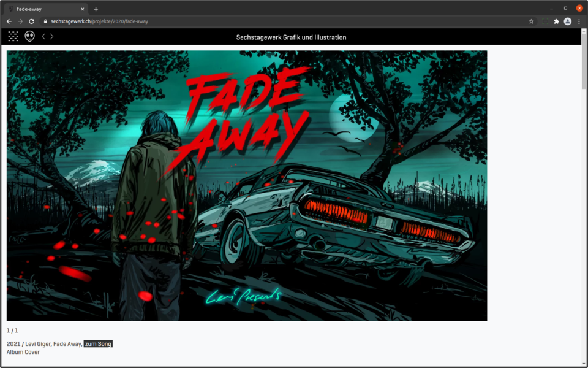The image size is (588, 368).
Task: Close the Chrome window
Action: click(579, 8)
